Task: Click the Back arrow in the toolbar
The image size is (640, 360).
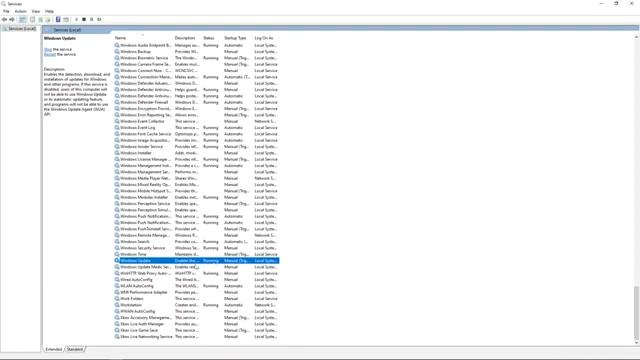Action: pyautogui.click(x=4, y=20)
